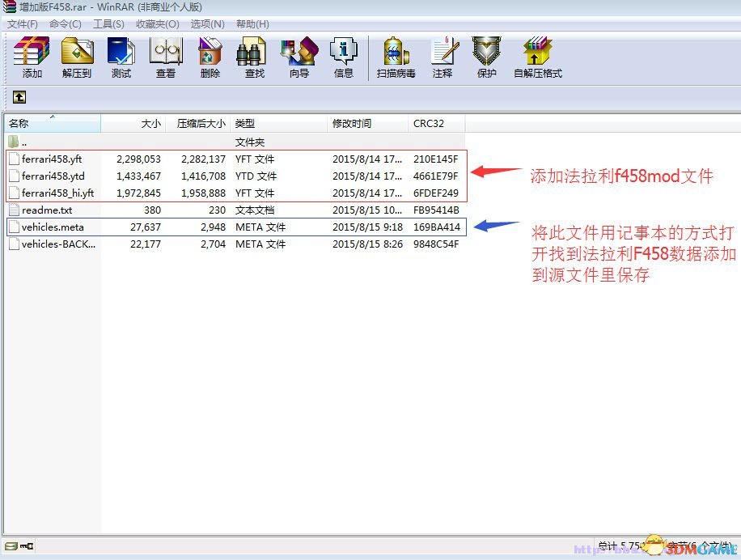The width and height of the screenshot is (741, 560).
Task: Sort by Modified (修改时间) column header
Action: point(367,123)
